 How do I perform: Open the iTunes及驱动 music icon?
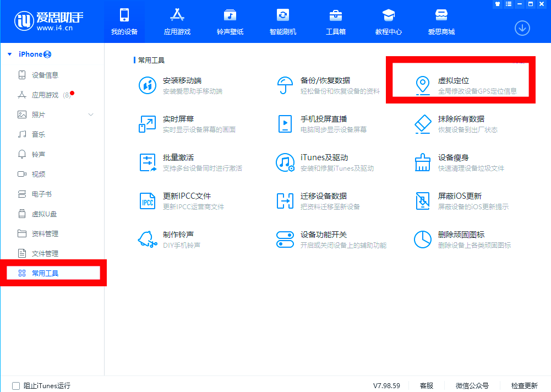click(285, 162)
